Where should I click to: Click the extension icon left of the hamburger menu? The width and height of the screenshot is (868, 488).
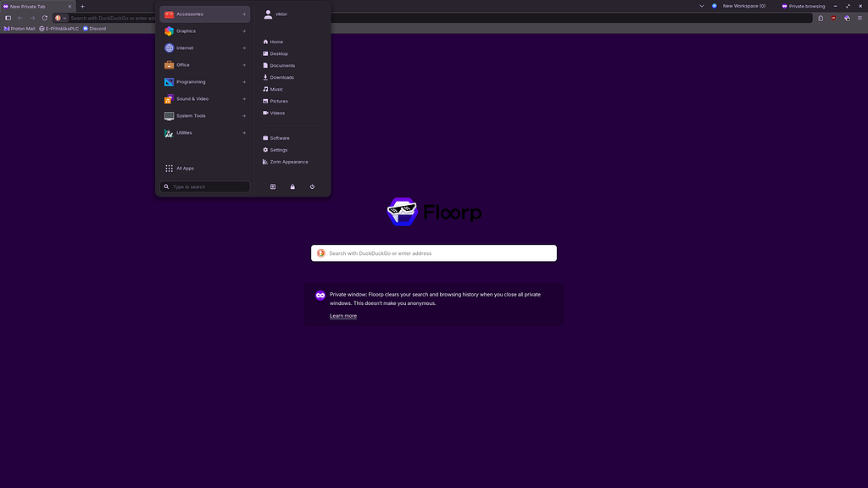(x=847, y=19)
